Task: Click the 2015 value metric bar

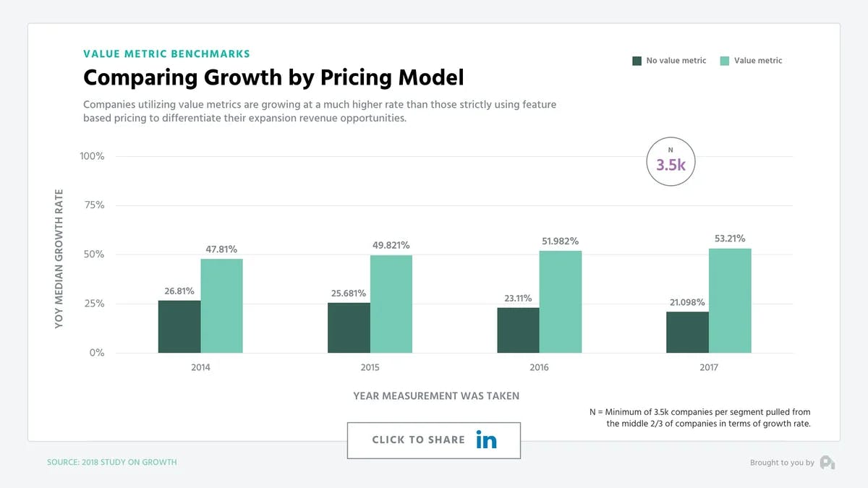Action: (391, 304)
